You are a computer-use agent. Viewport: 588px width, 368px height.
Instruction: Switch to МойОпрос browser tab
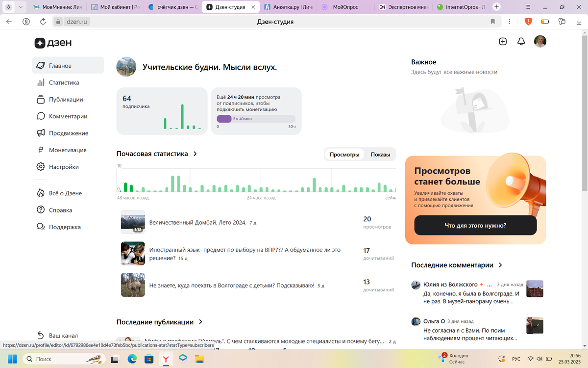(346, 7)
